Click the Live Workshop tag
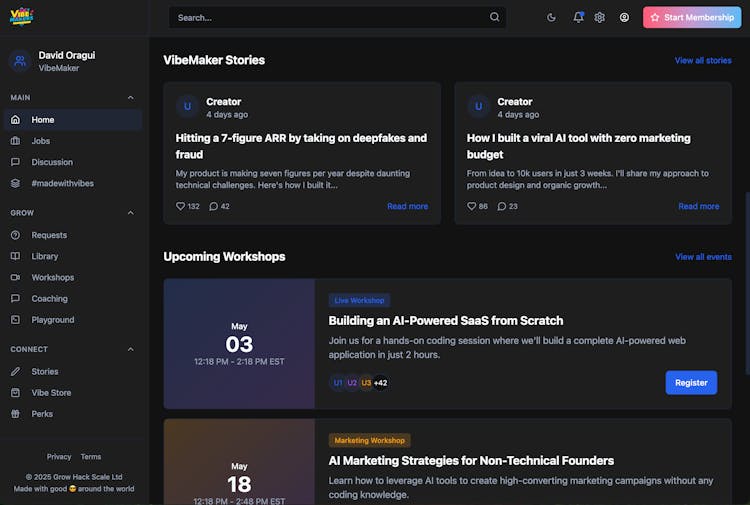 click(x=359, y=300)
